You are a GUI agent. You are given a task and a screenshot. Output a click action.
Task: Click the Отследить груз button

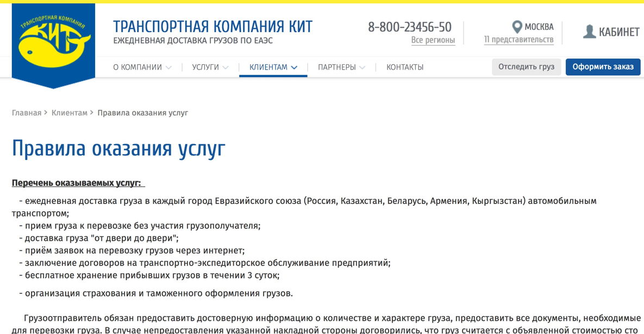[x=527, y=67]
